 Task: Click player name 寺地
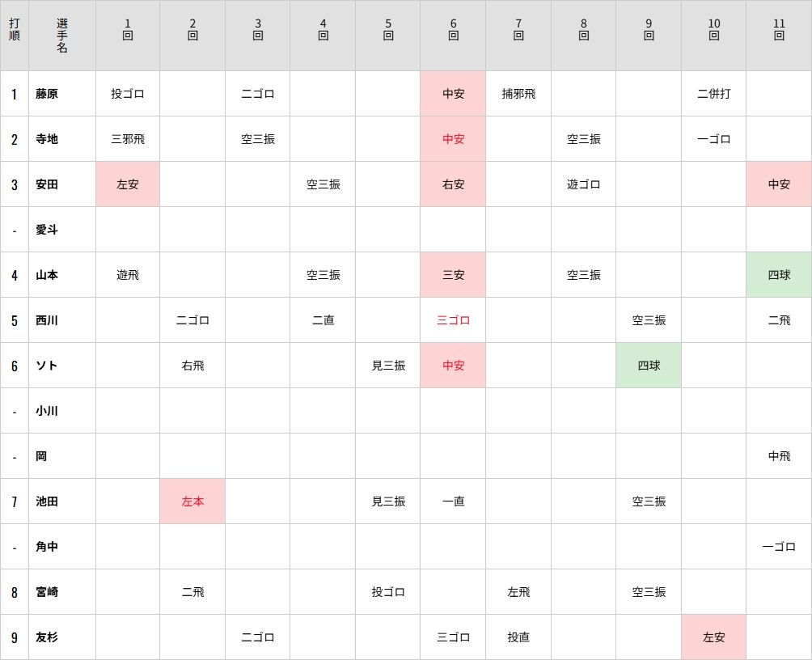coord(47,139)
